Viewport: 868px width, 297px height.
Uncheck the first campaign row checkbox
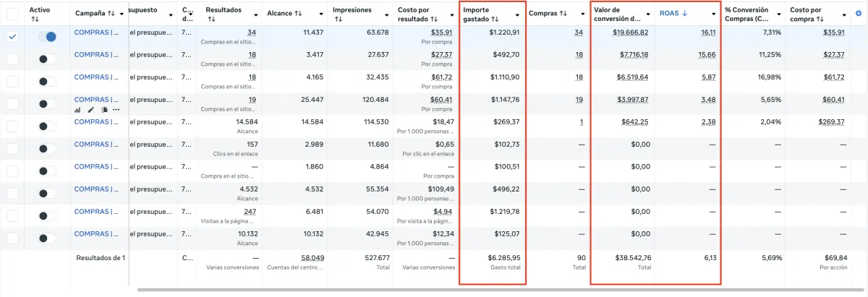(13, 37)
